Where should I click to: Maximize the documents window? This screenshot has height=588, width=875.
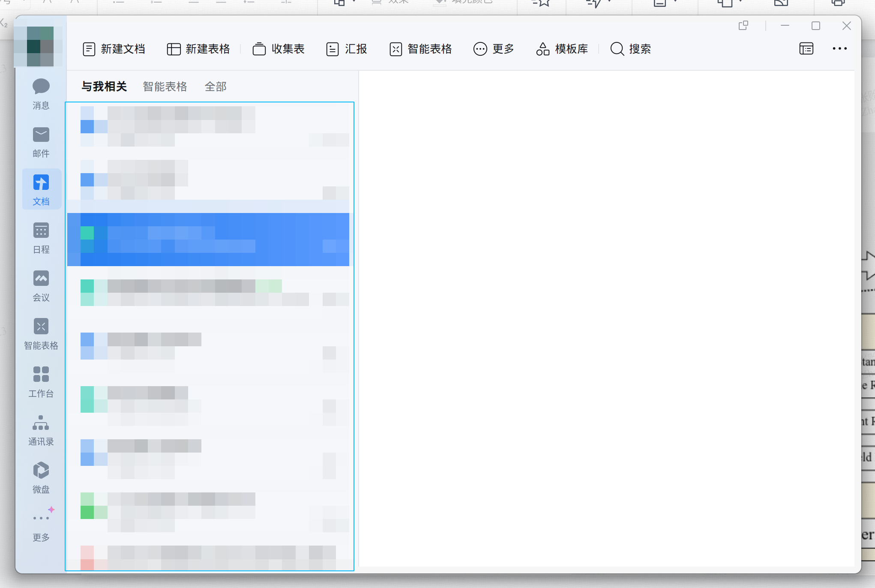click(x=816, y=26)
